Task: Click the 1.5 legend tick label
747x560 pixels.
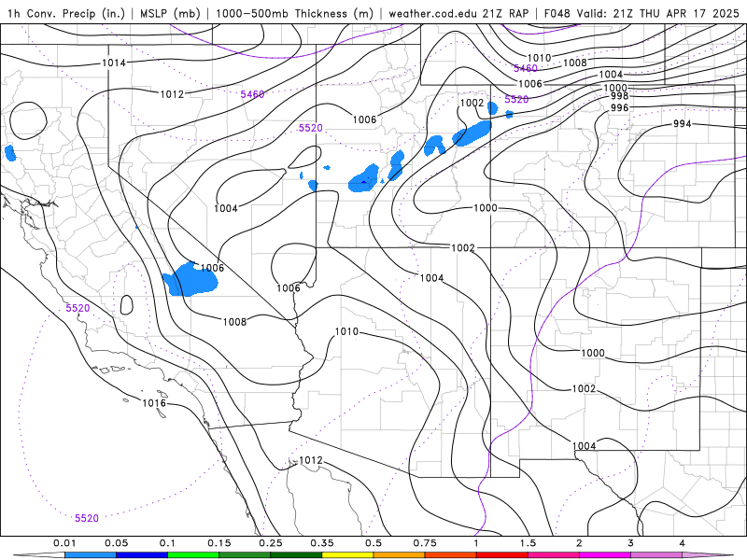Action: [x=528, y=543]
